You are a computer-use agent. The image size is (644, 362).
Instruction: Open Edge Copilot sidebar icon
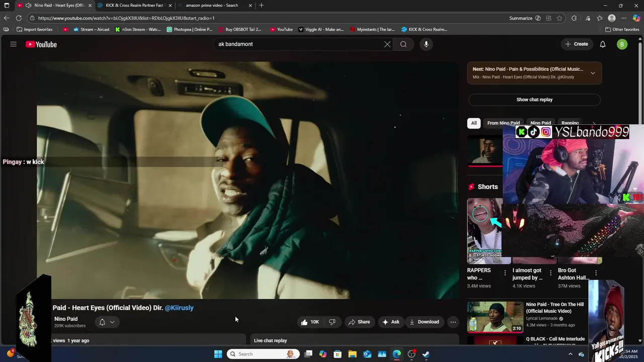636,18
